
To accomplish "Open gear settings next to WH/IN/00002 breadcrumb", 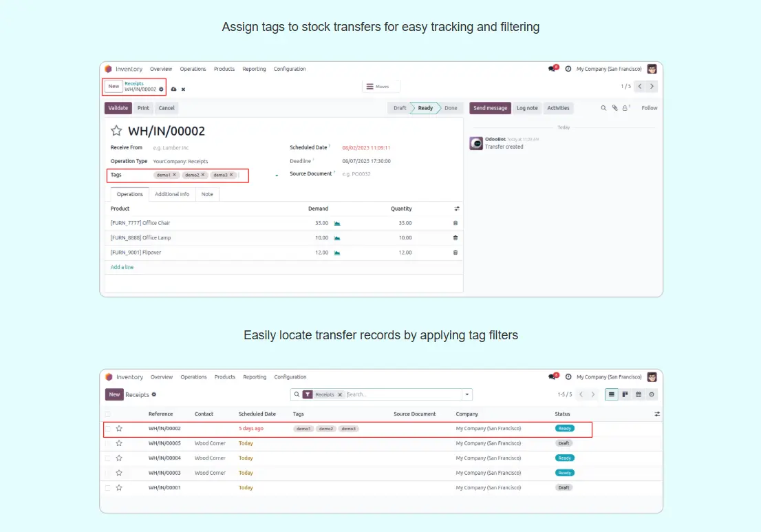I will [x=161, y=89].
